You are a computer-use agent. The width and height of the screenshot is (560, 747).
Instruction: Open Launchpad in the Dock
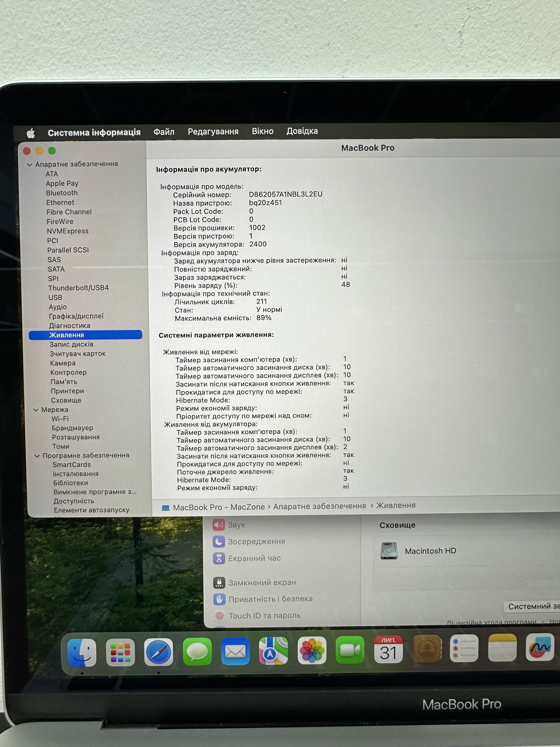tap(120, 652)
